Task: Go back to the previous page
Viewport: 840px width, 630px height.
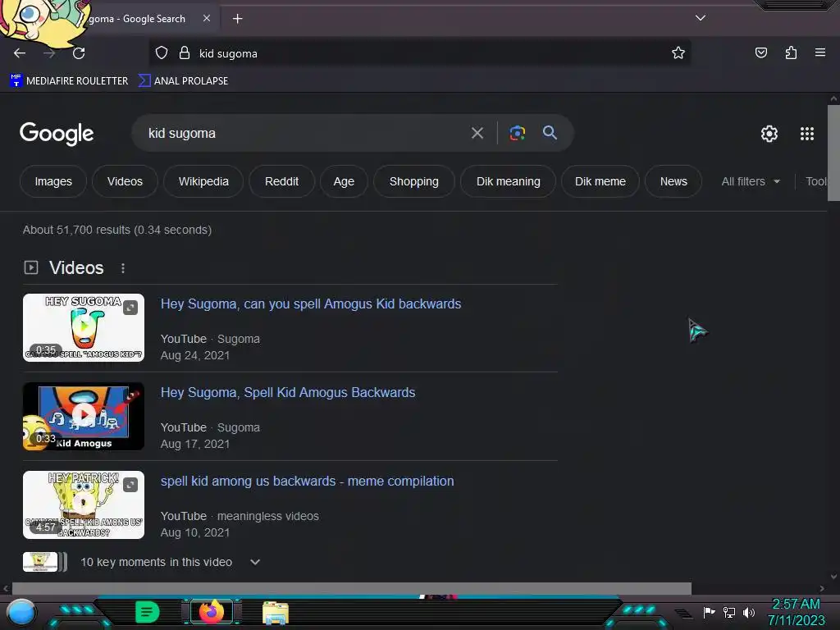Action: coord(20,53)
